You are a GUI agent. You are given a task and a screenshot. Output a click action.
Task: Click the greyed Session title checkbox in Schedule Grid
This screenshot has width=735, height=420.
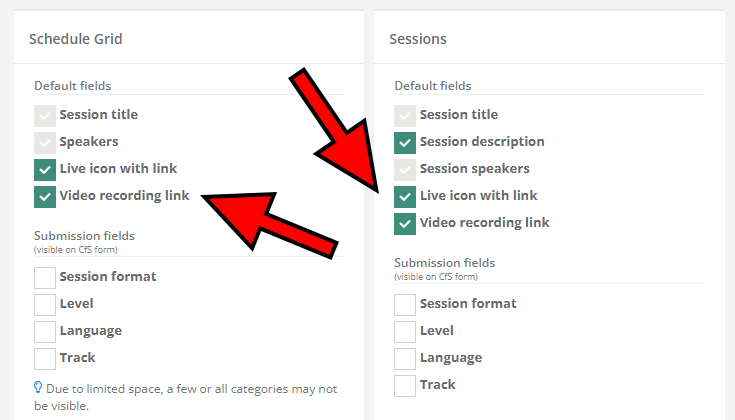click(45, 115)
